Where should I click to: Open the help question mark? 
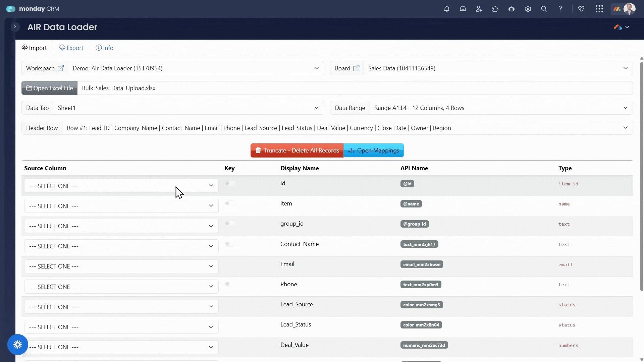560,9
